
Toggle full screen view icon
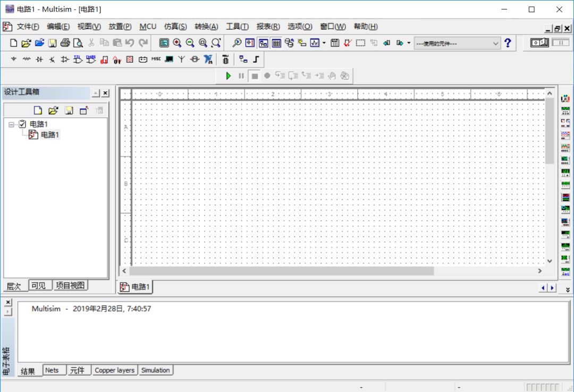click(164, 43)
